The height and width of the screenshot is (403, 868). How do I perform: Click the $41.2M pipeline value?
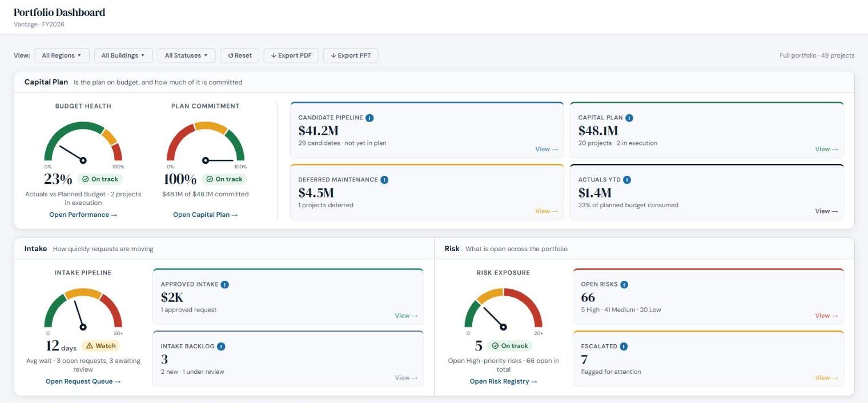pos(318,131)
